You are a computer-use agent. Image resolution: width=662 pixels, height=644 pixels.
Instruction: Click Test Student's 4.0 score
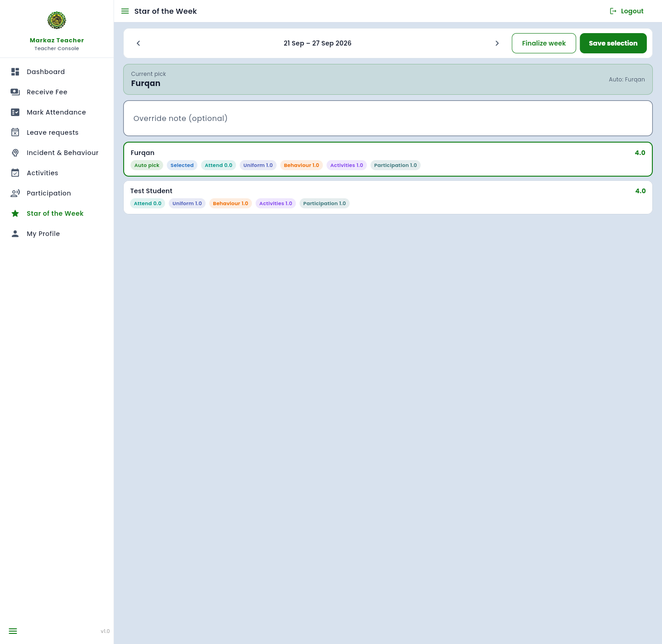[640, 191]
